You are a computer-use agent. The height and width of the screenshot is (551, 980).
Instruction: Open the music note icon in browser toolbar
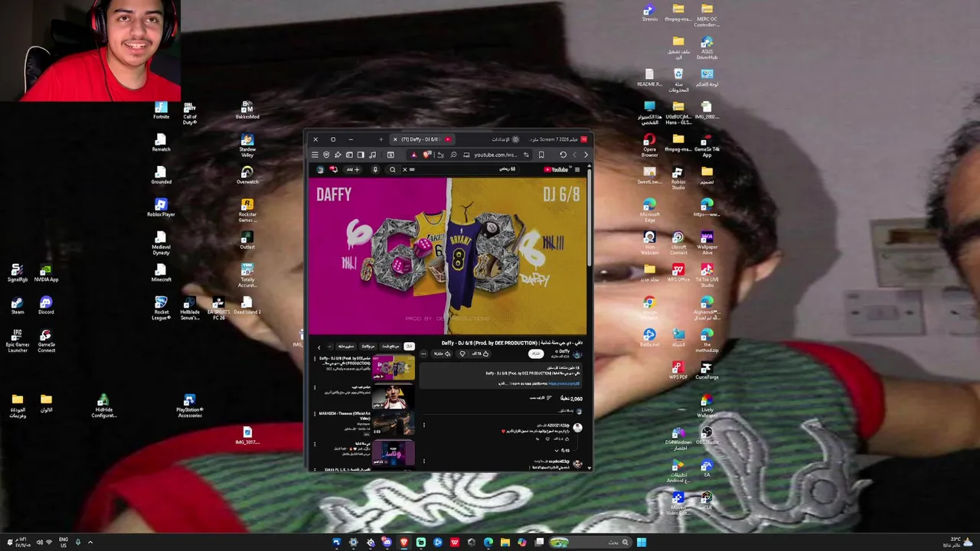pos(372,155)
